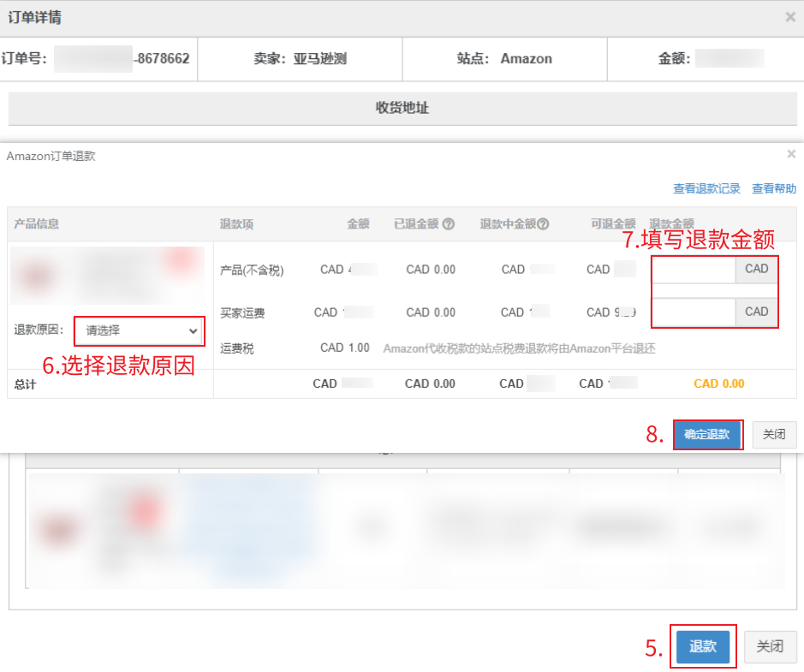This screenshot has height=672, width=804.
Task: Click the 可退金额 column header
Action: coord(613,224)
